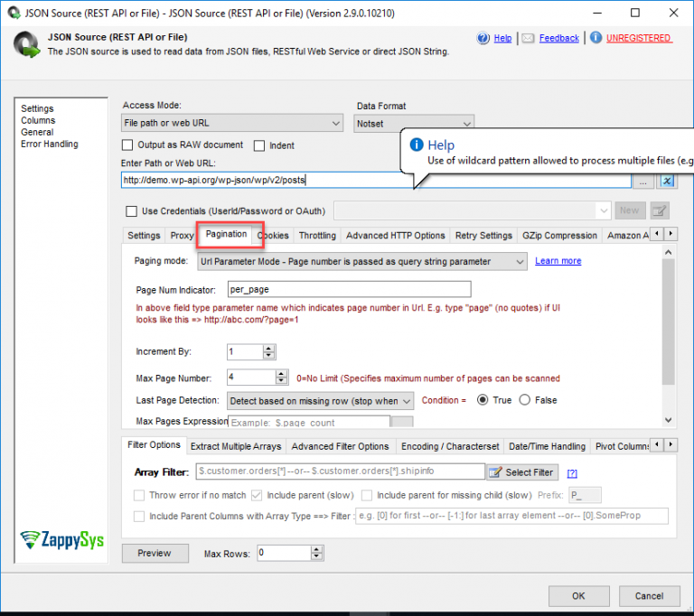Expand the Data Format dropdown
694x616 pixels.
(415, 123)
